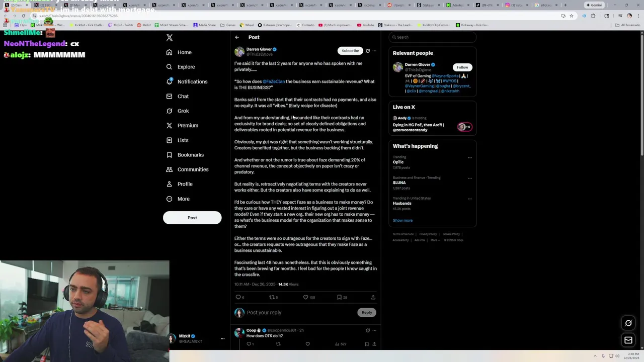Repost Coop's reply

pos(278,344)
